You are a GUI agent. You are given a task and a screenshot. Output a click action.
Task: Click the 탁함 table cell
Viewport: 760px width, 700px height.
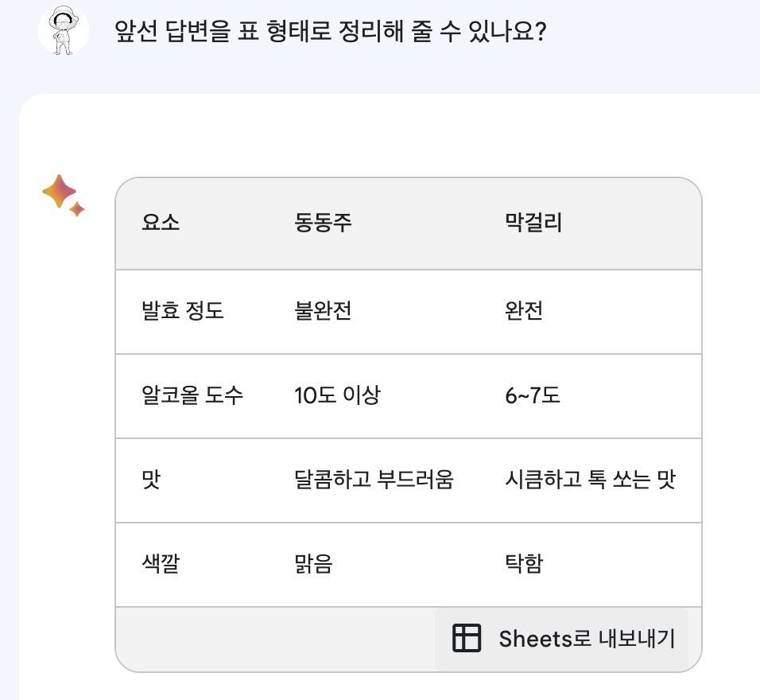pos(524,564)
